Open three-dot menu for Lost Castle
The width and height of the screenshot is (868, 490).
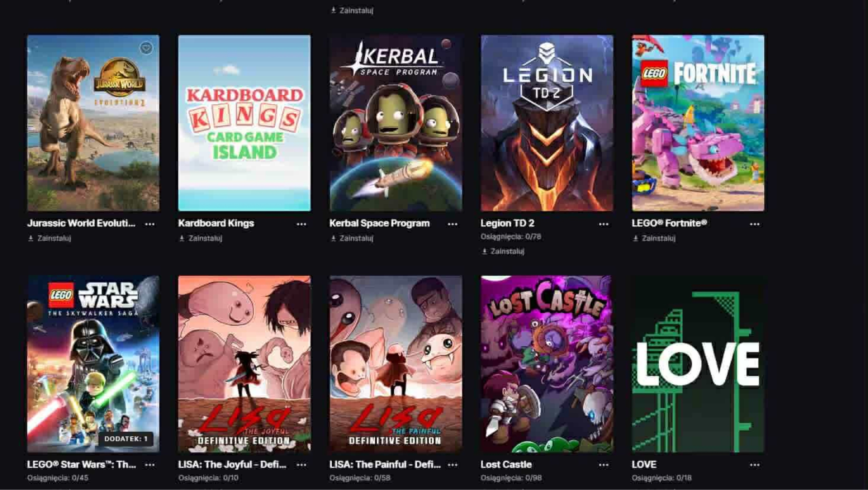click(604, 465)
